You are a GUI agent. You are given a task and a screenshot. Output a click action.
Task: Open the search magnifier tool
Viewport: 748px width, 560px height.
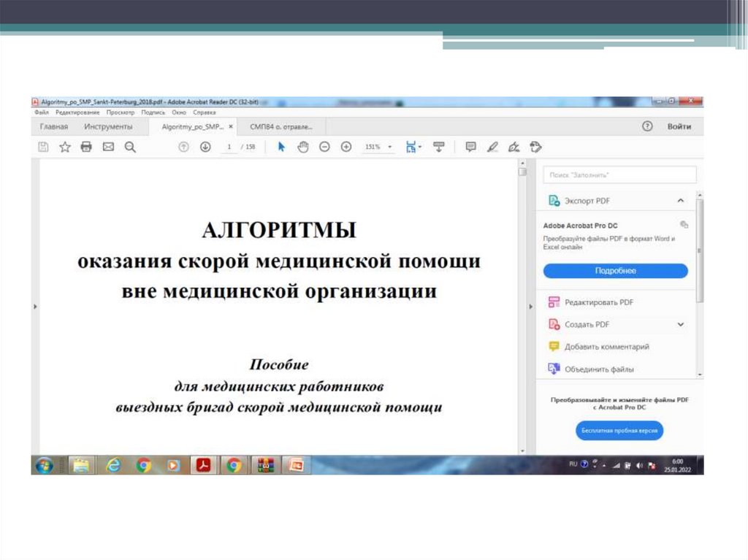point(130,147)
